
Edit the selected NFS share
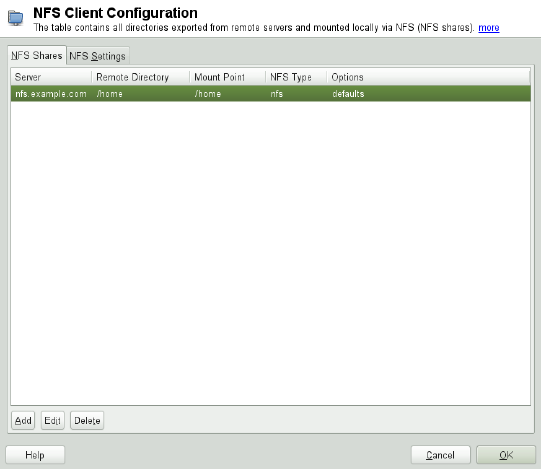point(52,420)
